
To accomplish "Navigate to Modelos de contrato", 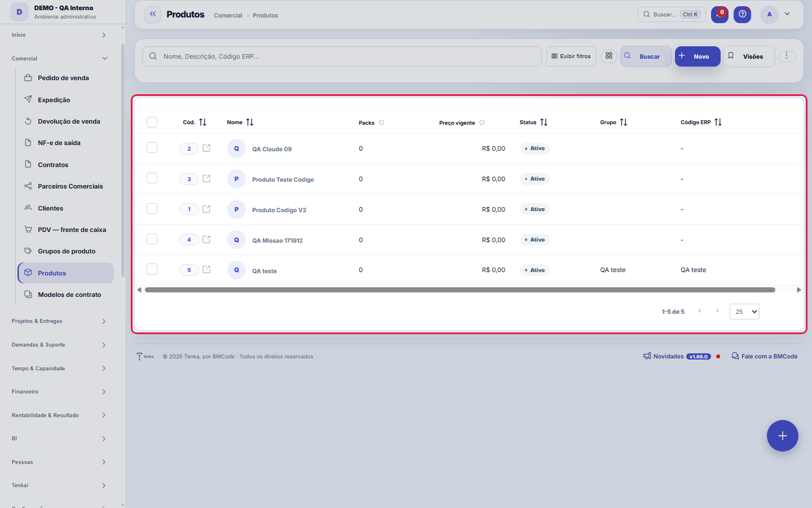I will click(x=65, y=295).
